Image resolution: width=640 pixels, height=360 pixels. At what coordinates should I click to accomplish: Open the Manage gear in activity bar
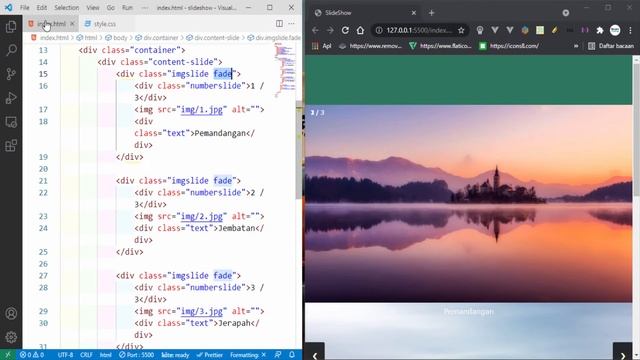[x=11, y=337]
